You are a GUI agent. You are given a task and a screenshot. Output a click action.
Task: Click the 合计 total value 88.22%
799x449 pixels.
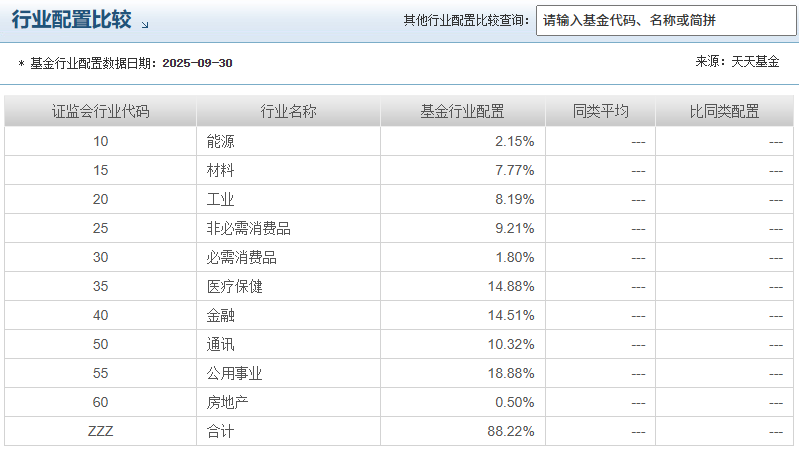click(511, 432)
